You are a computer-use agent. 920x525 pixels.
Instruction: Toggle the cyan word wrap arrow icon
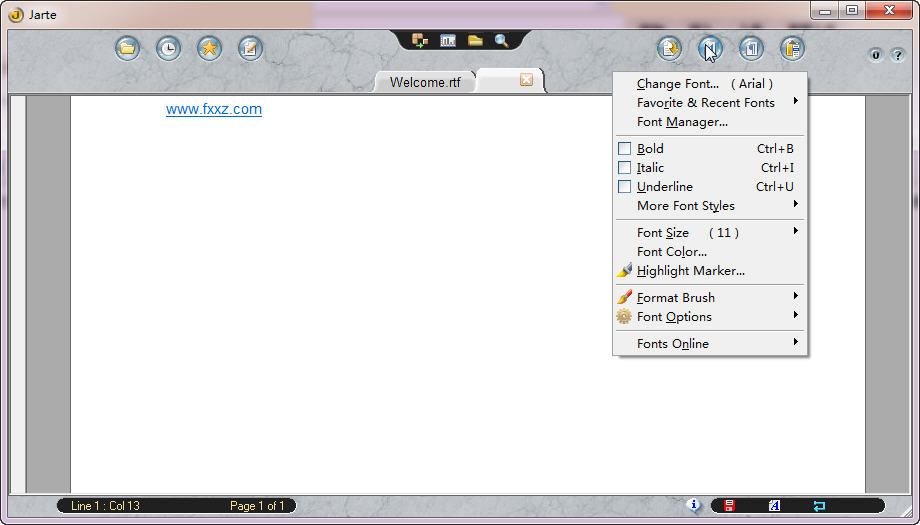[820, 506]
